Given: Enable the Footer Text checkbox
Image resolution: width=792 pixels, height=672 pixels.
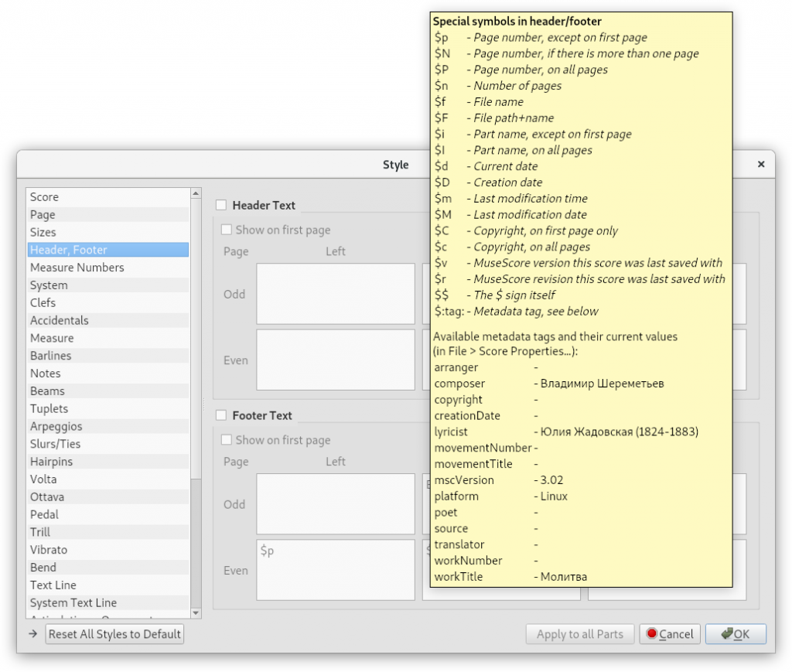Looking at the screenshot, I should pos(221,416).
